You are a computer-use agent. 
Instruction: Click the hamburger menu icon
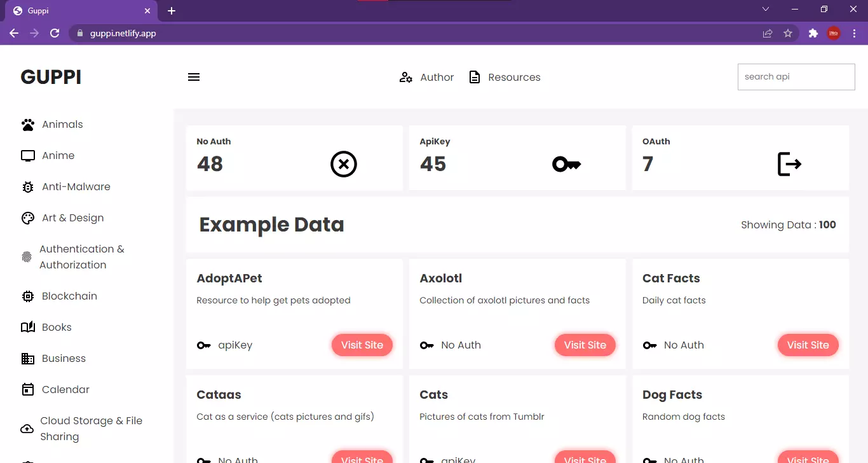click(194, 77)
